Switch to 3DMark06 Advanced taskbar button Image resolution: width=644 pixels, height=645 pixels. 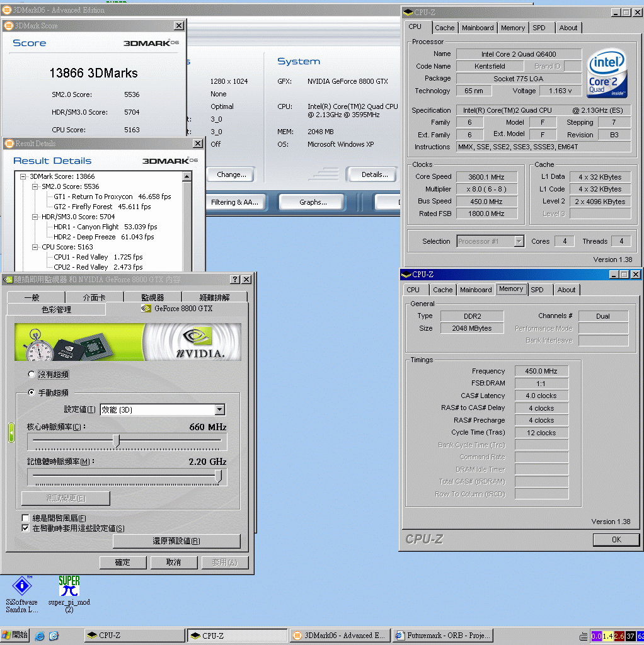[x=340, y=636]
